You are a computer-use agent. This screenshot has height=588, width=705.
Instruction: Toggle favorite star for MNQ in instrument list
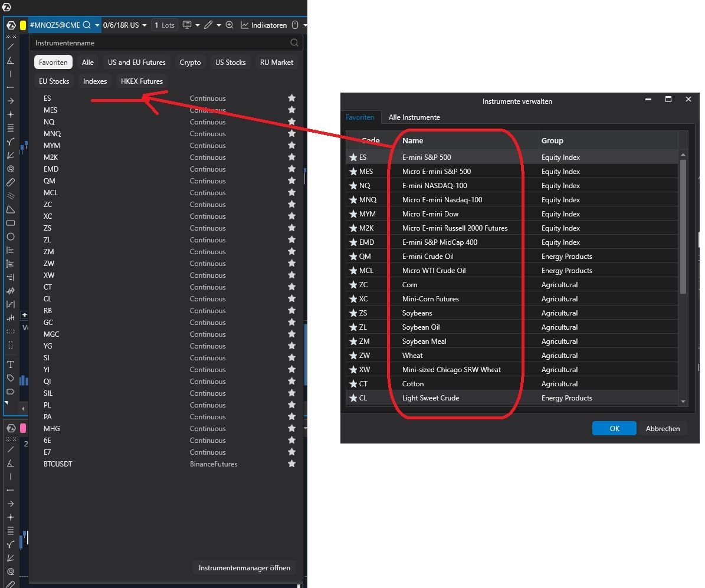pyautogui.click(x=292, y=133)
